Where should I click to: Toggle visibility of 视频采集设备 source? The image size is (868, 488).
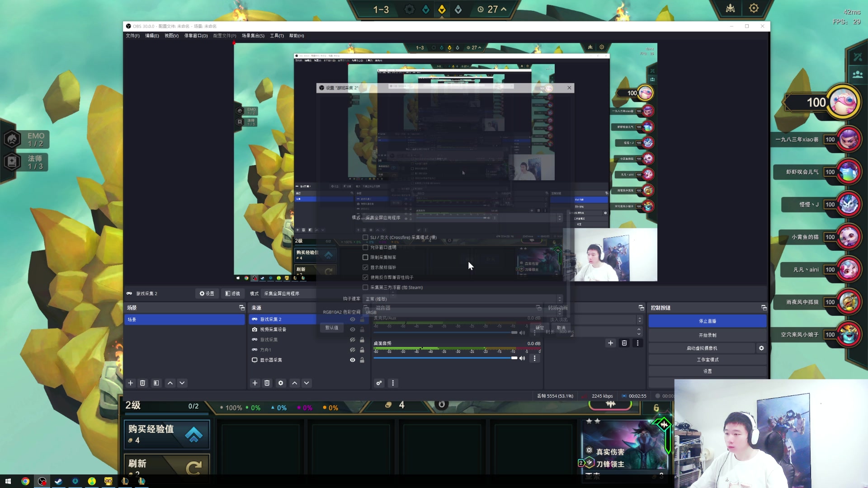pyautogui.click(x=353, y=330)
